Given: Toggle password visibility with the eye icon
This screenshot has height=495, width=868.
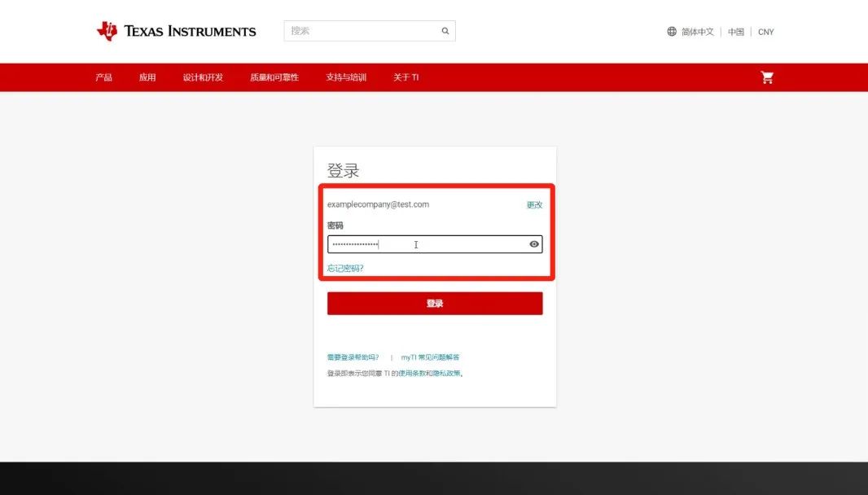Looking at the screenshot, I should (x=533, y=244).
